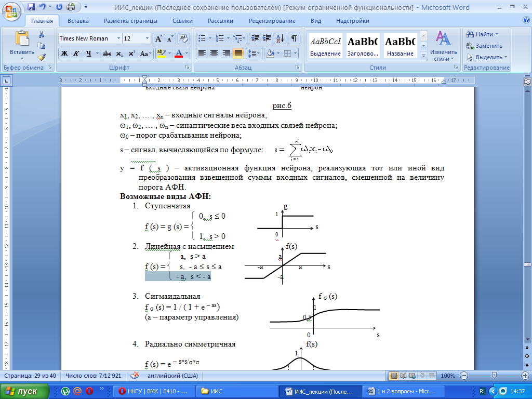This screenshot has width=532, height=399.
Task: Toggle underline formatting Ч
Action: tap(88, 54)
